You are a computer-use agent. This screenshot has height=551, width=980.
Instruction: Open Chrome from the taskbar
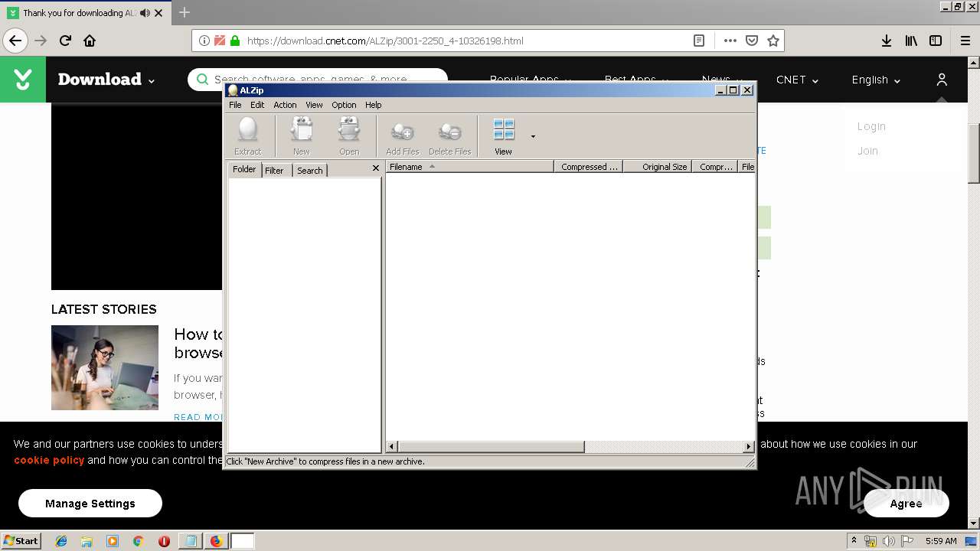click(138, 541)
